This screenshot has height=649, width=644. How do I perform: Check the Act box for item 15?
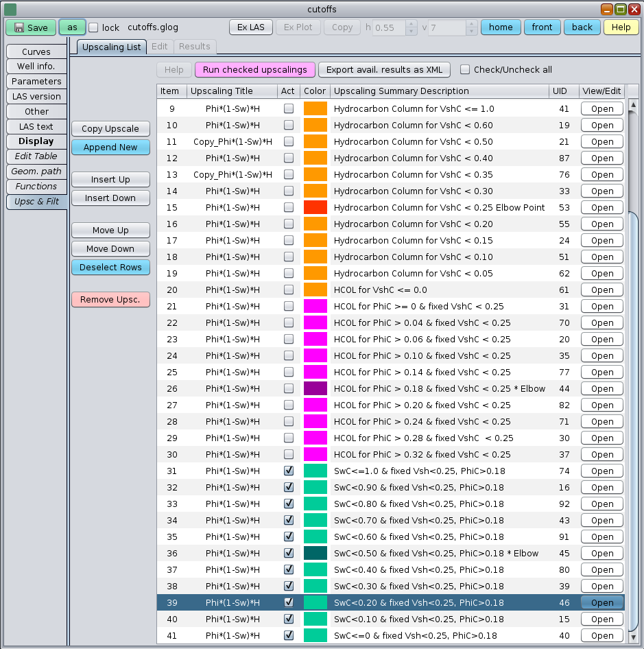(289, 207)
